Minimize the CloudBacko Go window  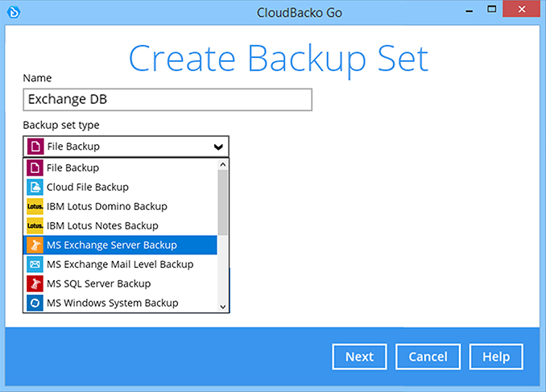(469, 10)
